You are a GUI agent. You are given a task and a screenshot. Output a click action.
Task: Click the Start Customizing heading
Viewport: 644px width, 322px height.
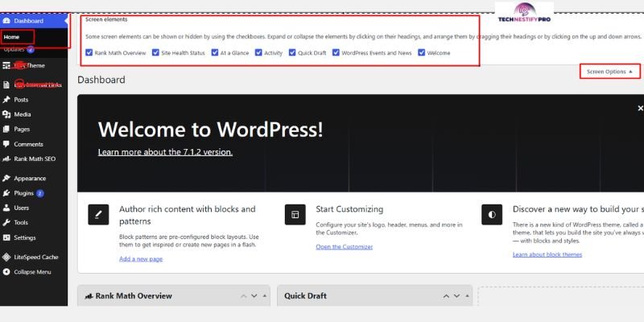pyautogui.click(x=349, y=209)
